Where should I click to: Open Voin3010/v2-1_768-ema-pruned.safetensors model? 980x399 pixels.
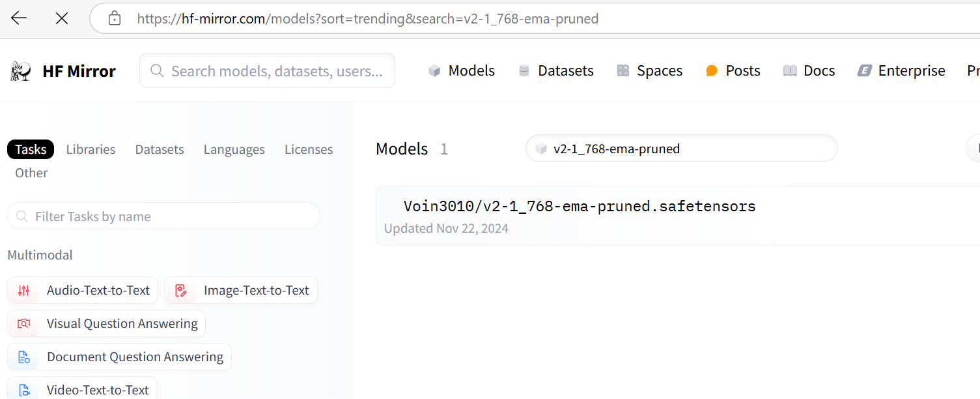click(x=580, y=206)
